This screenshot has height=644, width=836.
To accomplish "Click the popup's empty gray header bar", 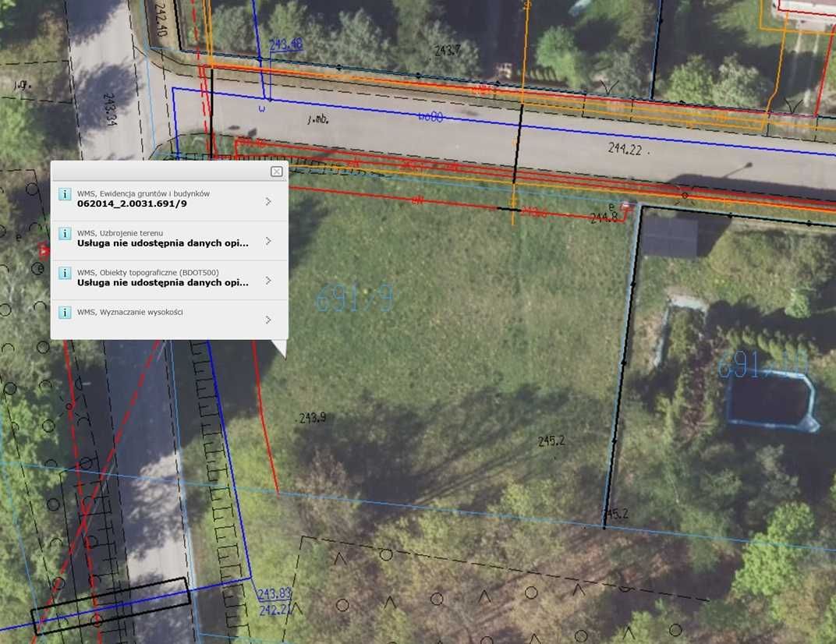I will pyautogui.click(x=160, y=171).
